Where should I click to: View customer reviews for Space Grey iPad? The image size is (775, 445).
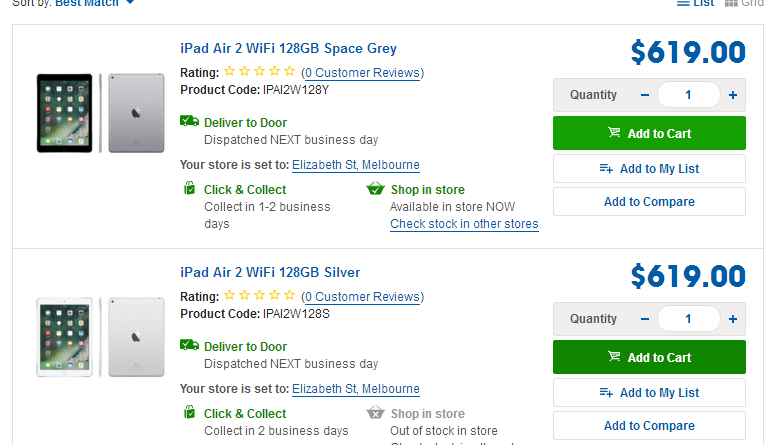pos(362,73)
